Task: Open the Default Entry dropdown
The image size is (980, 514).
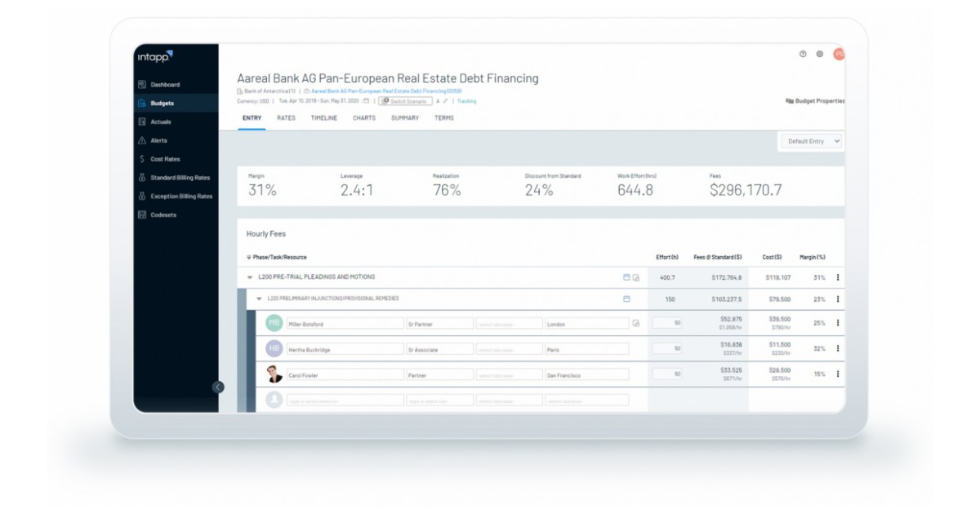Action: [811, 141]
